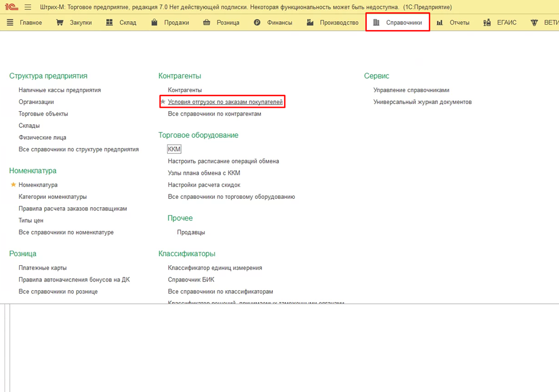Click the ЕГАИС section icon
This screenshot has width=559, height=392.
click(x=487, y=23)
